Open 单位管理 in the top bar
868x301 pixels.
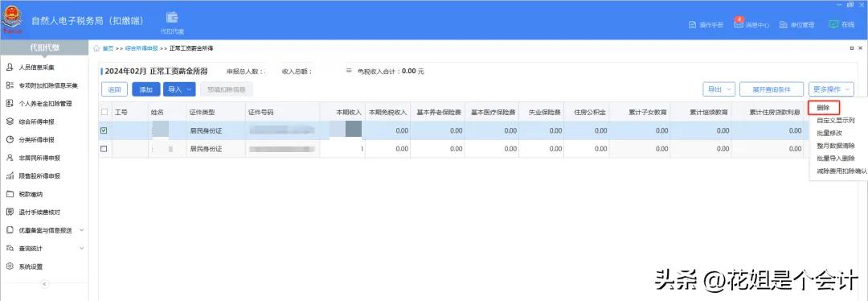click(x=796, y=25)
